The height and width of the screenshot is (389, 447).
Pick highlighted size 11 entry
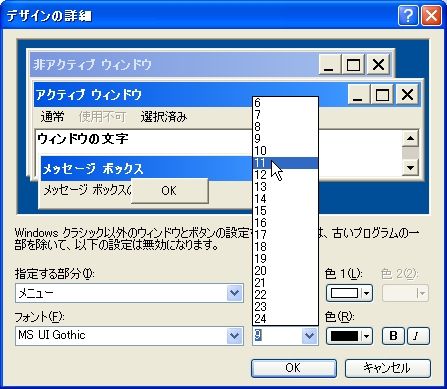coord(285,163)
